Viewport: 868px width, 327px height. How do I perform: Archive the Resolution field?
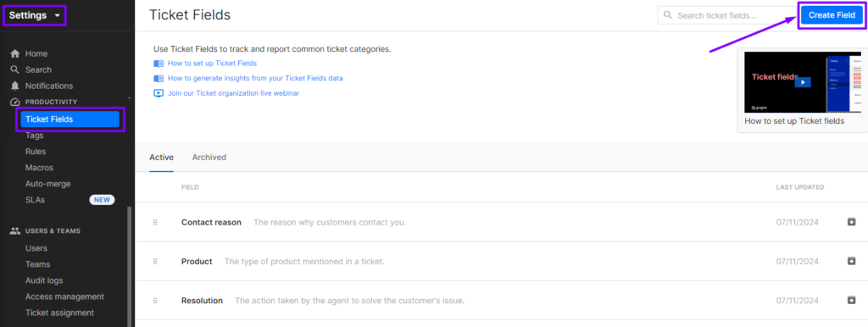851,300
